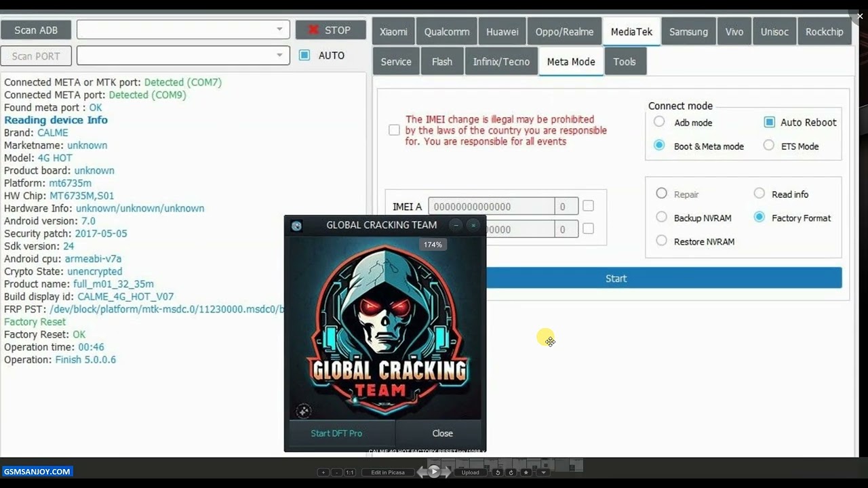Click the 174% zoom indicator

click(433, 244)
